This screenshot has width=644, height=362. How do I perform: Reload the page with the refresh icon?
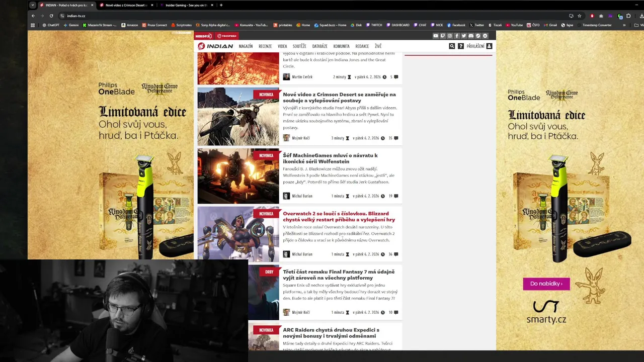pos(51,16)
